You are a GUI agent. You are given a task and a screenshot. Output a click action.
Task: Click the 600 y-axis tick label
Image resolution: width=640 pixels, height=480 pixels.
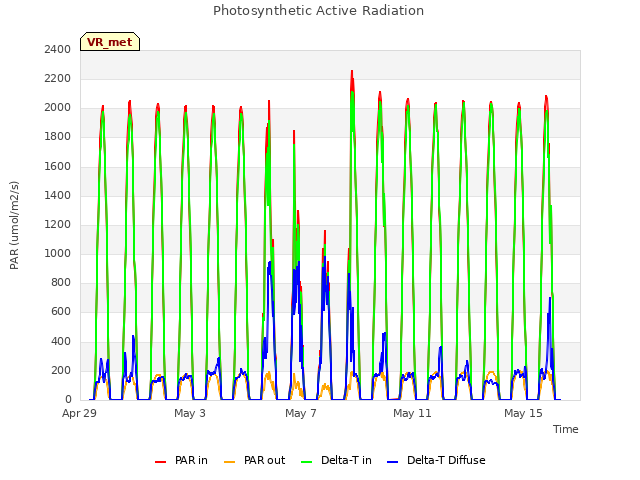point(61,312)
